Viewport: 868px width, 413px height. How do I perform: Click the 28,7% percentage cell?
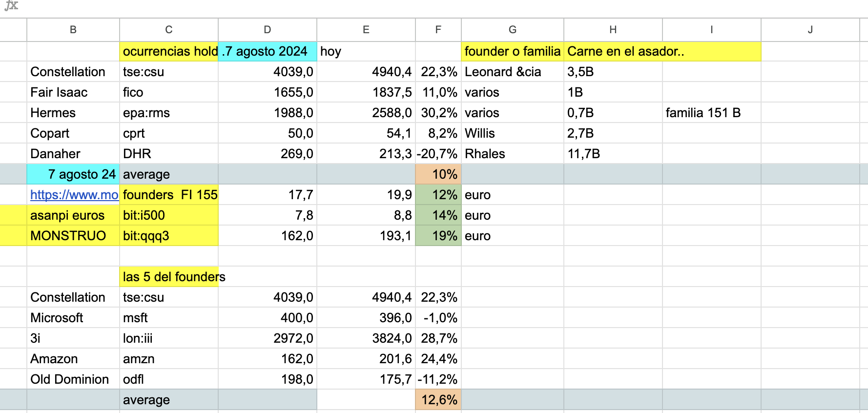[x=438, y=338]
